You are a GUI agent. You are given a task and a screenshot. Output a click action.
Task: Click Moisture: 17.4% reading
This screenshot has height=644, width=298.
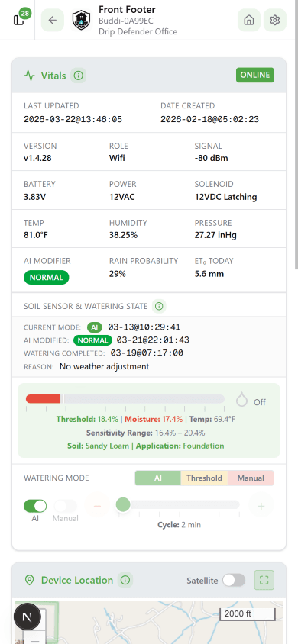tap(154, 420)
